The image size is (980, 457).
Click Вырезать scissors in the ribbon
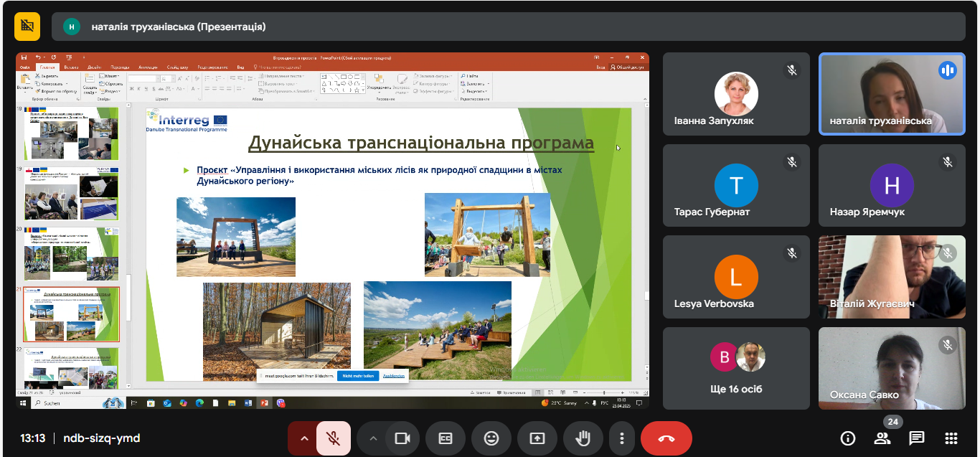click(x=47, y=75)
